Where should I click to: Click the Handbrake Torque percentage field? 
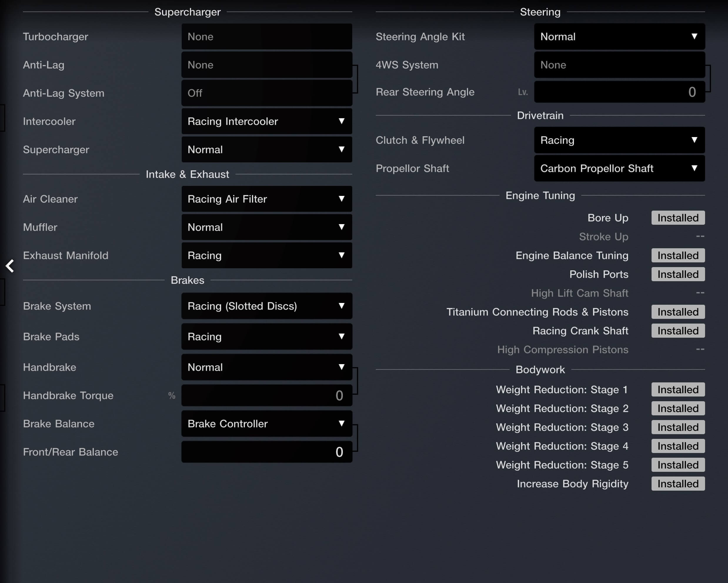[266, 396]
